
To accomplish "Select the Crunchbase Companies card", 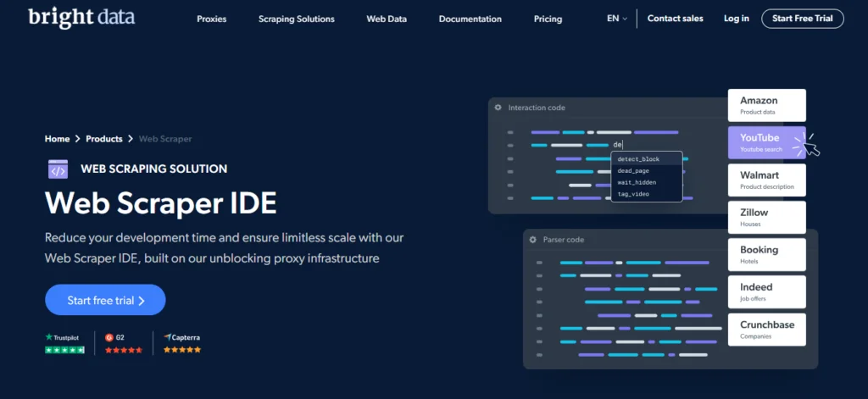I will click(x=766, y=330).
